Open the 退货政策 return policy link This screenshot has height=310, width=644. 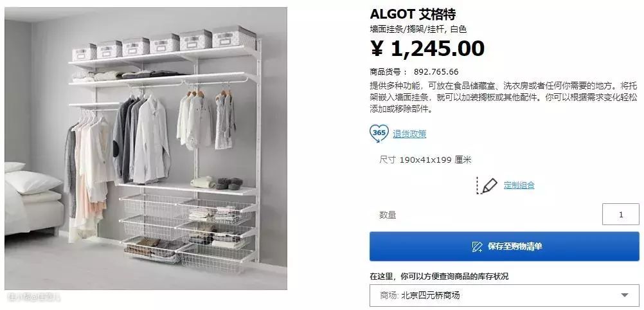409,134
